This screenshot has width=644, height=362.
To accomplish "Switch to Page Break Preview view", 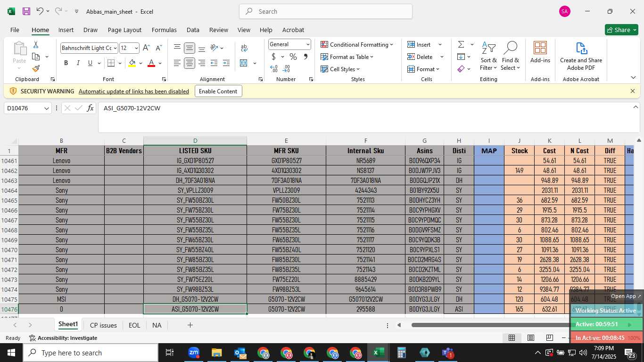I will [549, 337].
